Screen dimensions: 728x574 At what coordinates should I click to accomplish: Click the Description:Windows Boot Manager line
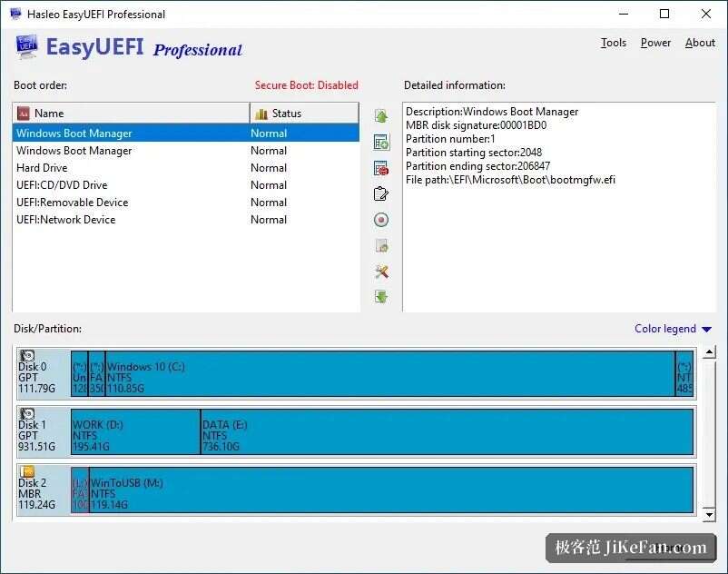tap(492, 112)
